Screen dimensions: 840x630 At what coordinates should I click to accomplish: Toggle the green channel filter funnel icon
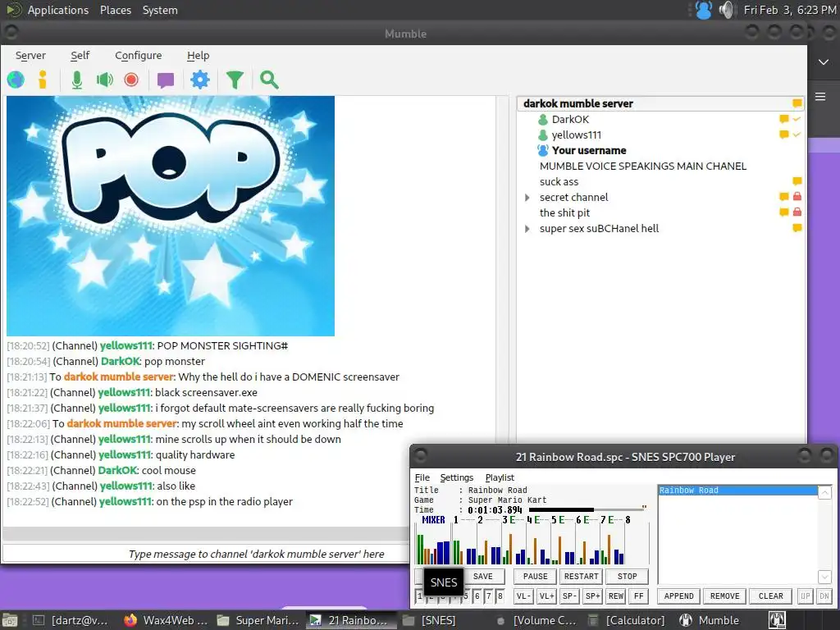(235, 80)
